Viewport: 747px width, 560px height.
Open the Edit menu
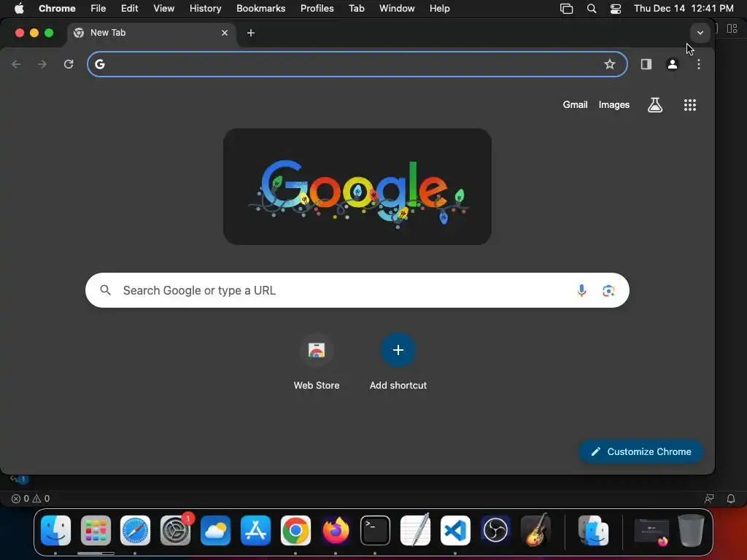(x=129, y=9)
